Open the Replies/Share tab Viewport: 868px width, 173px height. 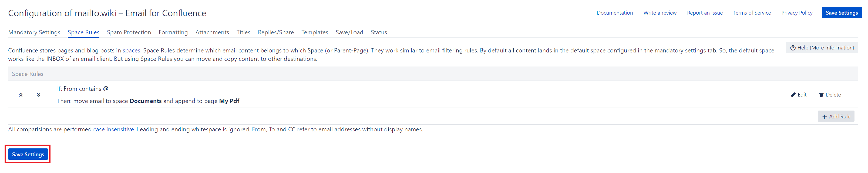[276, 32]
